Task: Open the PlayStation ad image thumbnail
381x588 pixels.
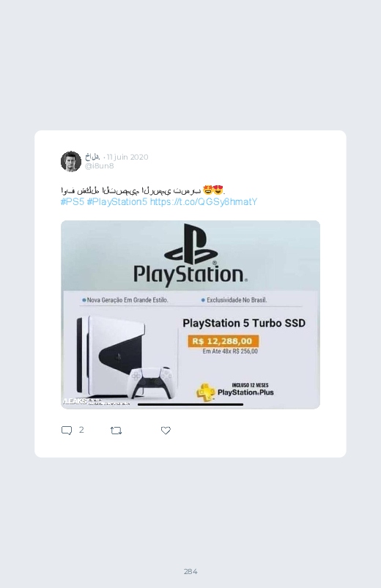Action: [190, 315]
